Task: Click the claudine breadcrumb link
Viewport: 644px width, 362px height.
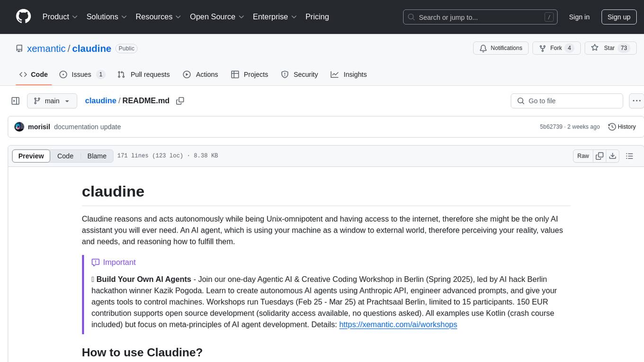Action: (100, 100)
